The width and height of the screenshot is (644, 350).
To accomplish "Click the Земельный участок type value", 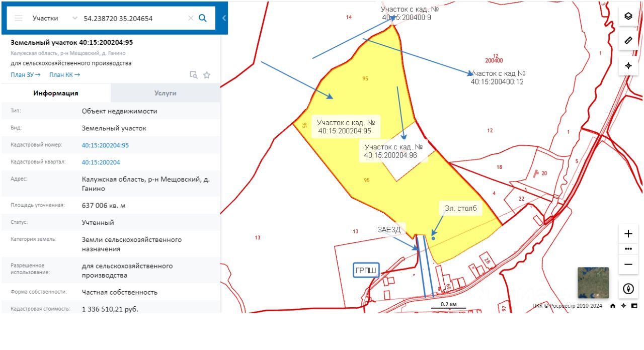I will pos(114,128).
